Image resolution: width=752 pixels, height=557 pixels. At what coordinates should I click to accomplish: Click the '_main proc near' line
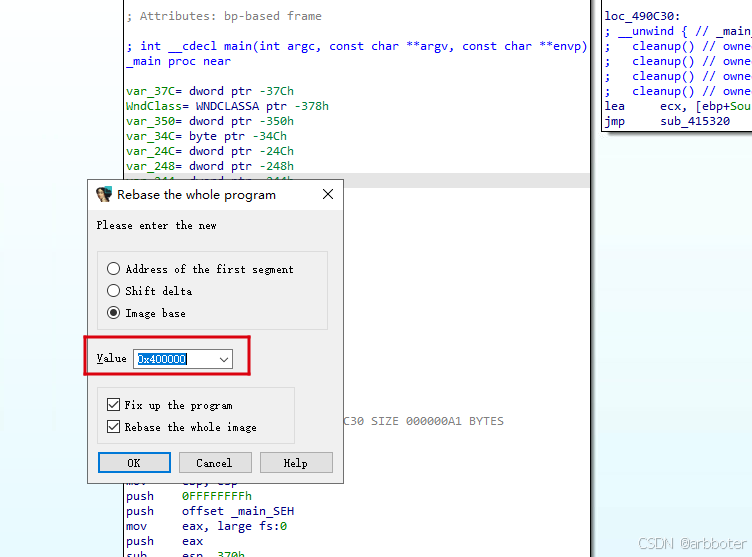pos(178,61)
